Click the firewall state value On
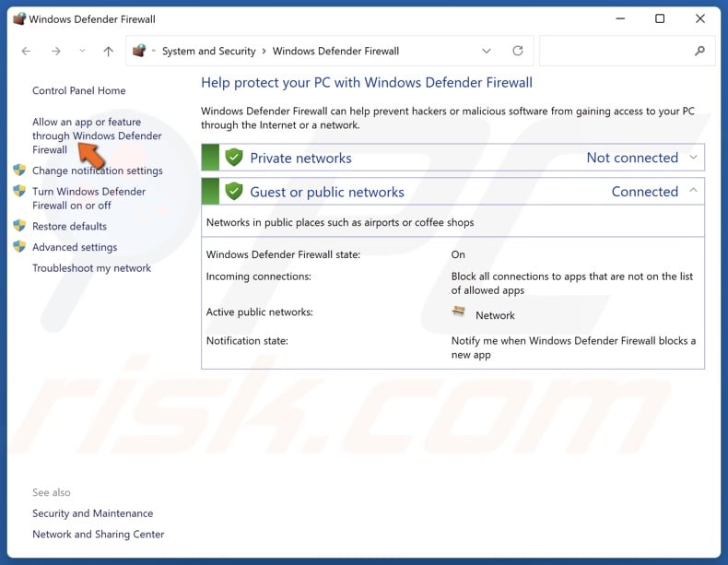The height and width of the screenshot is (565, 728). [x=458, y=254]
